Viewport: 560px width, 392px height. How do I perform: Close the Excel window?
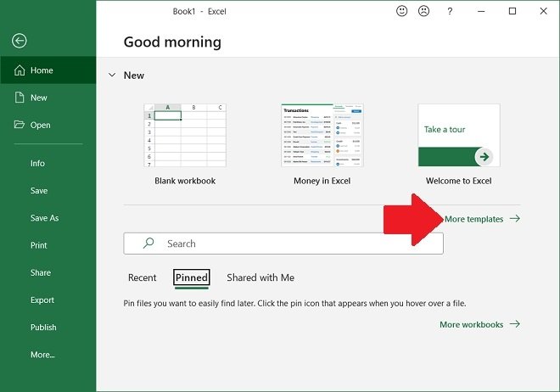pyautogui.click(x=543, y=11)
